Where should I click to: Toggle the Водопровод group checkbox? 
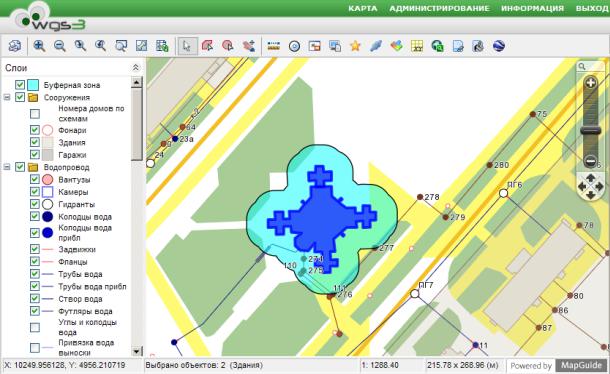(x=20, y=167)
